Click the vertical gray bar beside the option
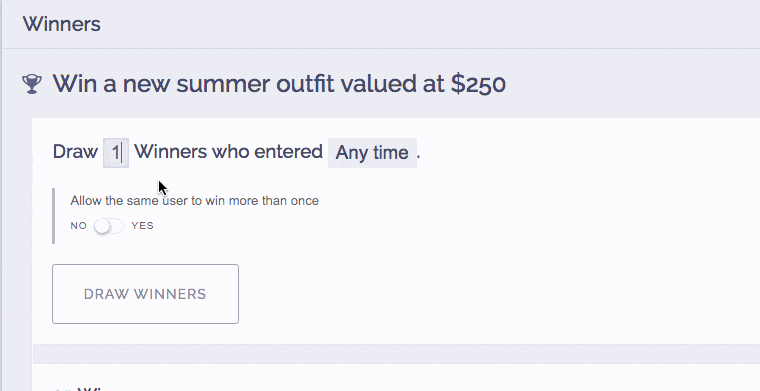The height and width of the screenshot is (391, 760). click(53, 216)
